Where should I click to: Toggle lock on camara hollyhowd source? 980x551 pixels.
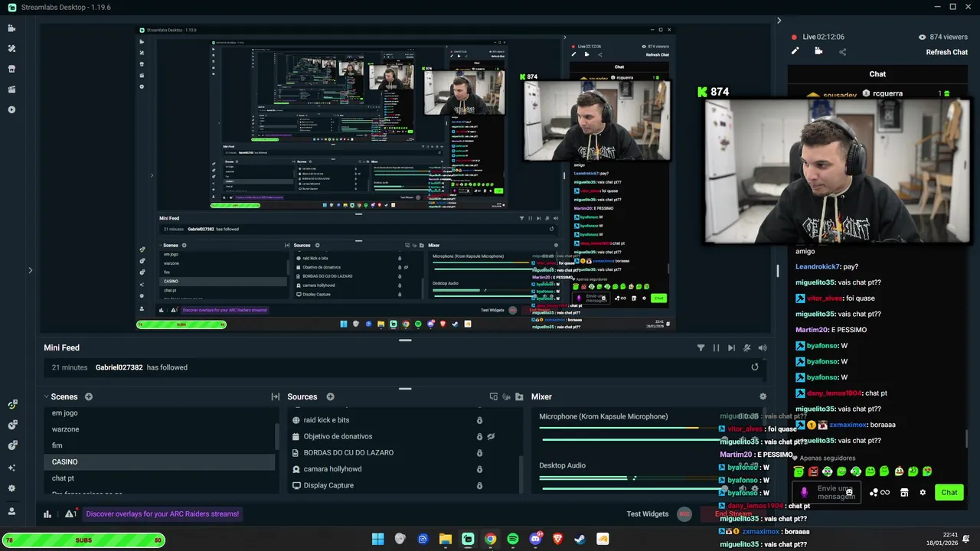(x=480, y=469)
